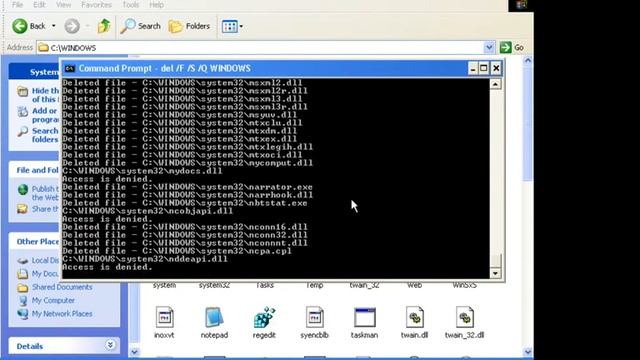Open the Back history dropdown arrow
The width and height of the screenshot is (640, 360).
tap(53, 26)
